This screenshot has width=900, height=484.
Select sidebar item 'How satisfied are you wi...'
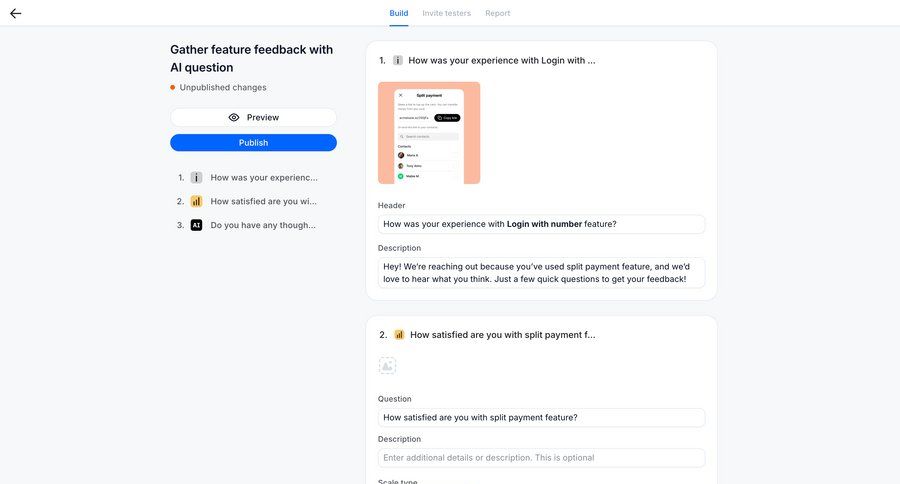[263, 201]
